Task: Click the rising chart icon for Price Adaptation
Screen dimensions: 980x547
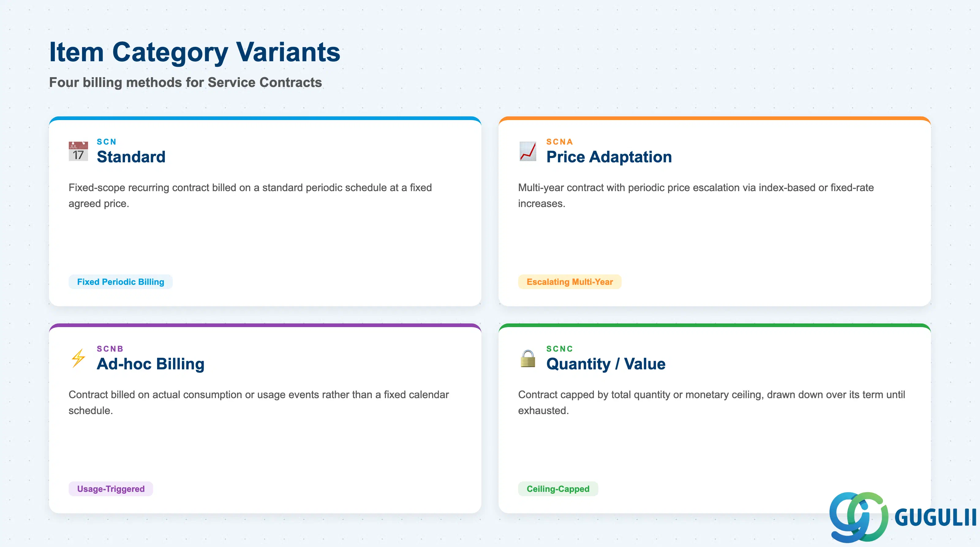Action: (x=528, y=151)
